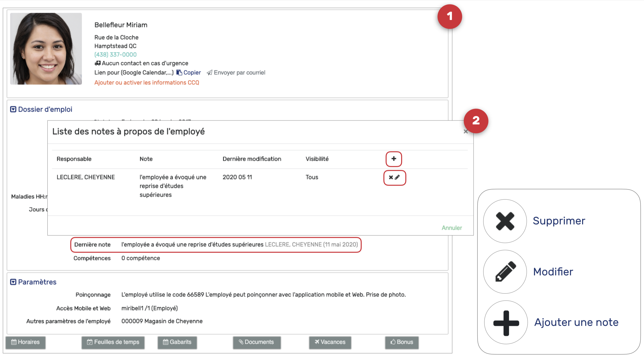The height and width of the screenshot is (356, 644).
Task: Click Miriam Bellefleur's profile photo
Action: 46,49
